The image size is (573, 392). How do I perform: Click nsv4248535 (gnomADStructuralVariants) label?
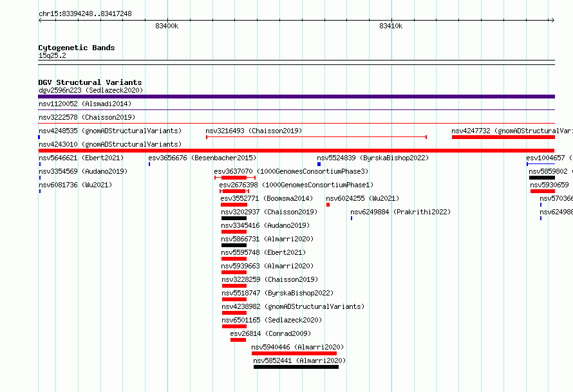(x=110, y=131)
